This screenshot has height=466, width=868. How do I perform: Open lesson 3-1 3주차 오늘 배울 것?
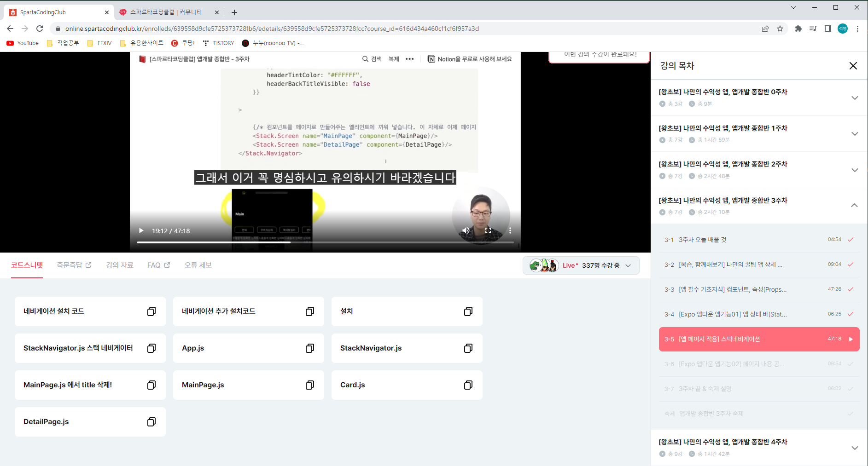coord(759,240)
